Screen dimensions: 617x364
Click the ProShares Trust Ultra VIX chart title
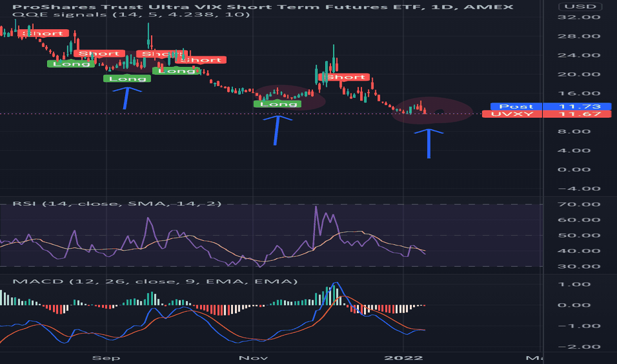(x=262, y=7)
